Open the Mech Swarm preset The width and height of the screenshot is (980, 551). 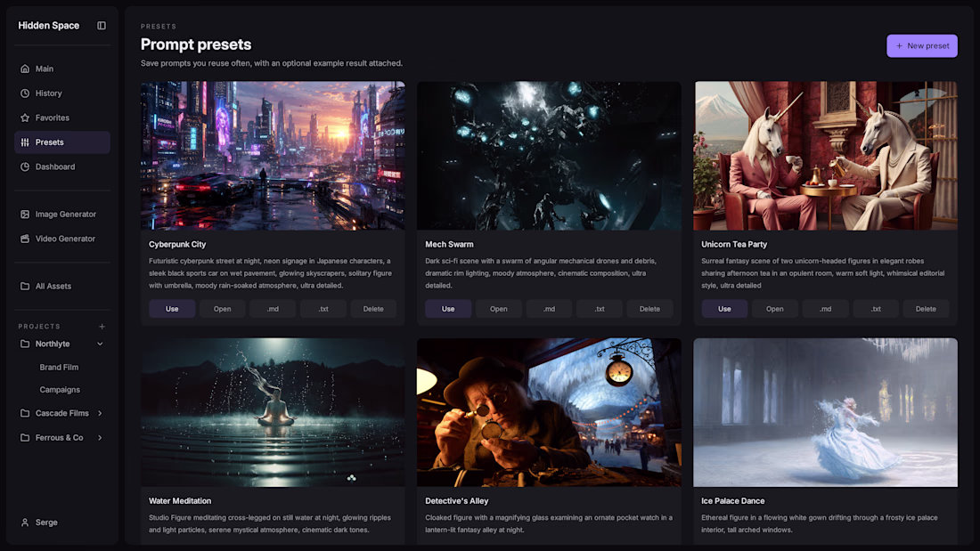tap(498, 309)
